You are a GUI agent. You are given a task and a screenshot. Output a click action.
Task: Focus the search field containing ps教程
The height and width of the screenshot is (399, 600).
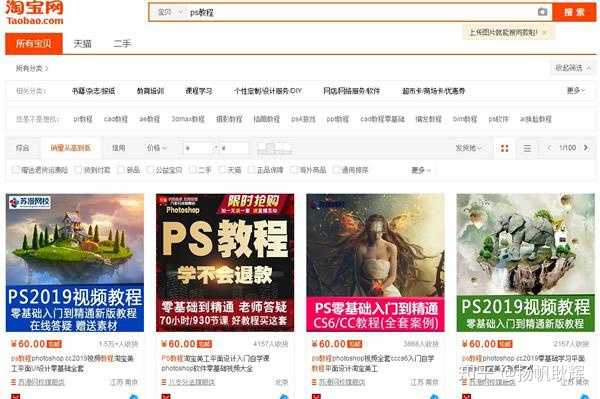(x=360, y=12)
